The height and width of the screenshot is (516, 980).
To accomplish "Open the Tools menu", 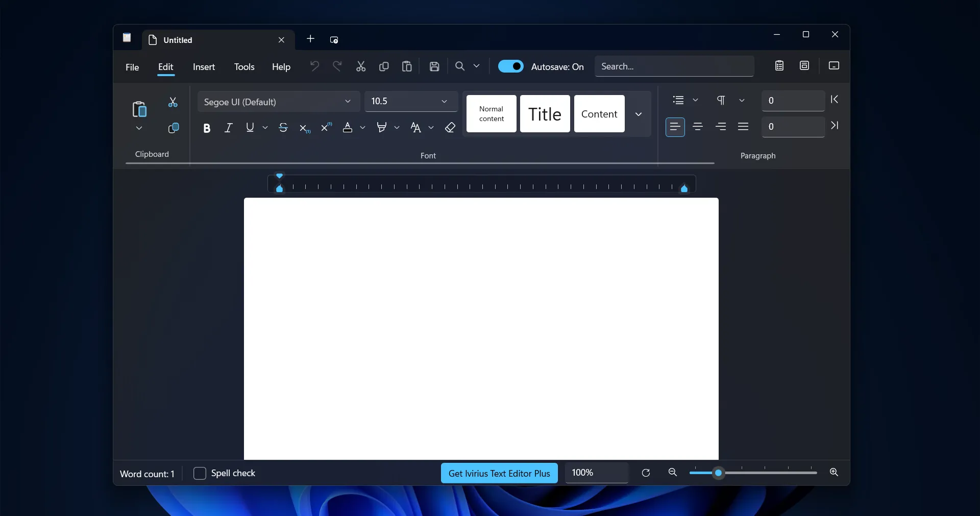I will pyautogui.click(x=244, y=67).
